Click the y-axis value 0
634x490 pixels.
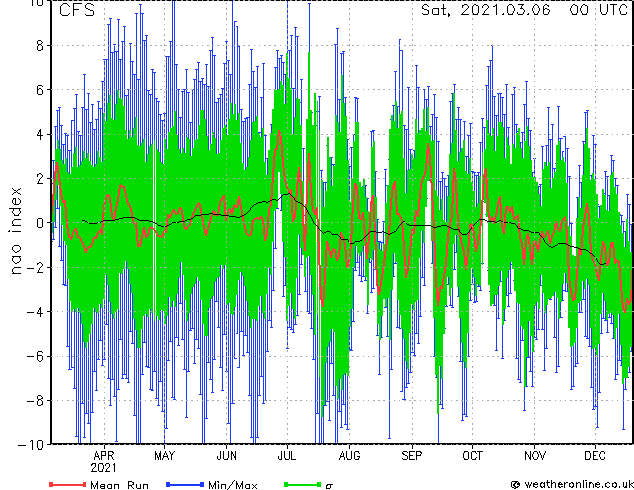click(40, 223)
